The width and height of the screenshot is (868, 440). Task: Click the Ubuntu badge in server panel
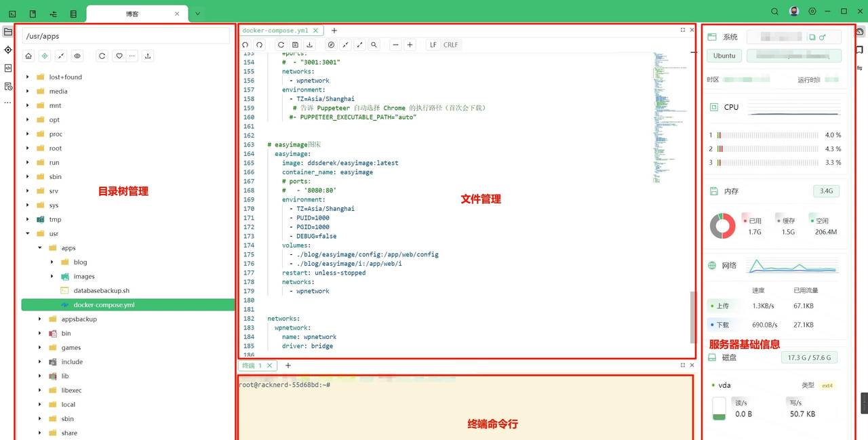pos(724,56)
